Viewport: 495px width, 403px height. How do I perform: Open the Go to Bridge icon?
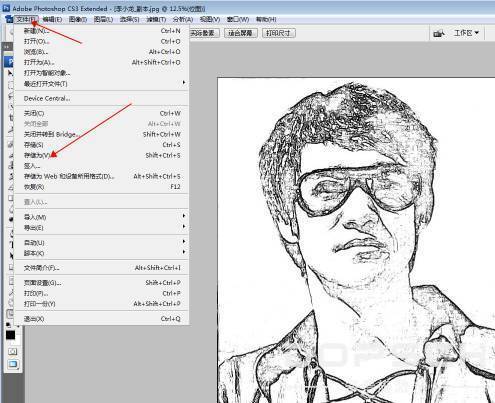pos(439,33)
